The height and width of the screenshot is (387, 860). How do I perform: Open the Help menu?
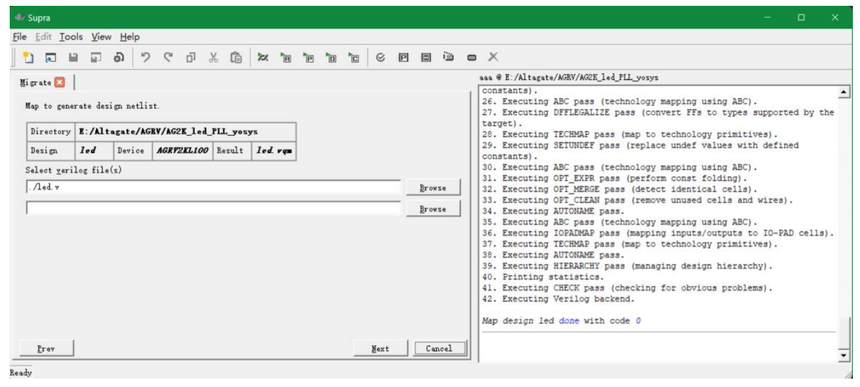pos(130,37)
